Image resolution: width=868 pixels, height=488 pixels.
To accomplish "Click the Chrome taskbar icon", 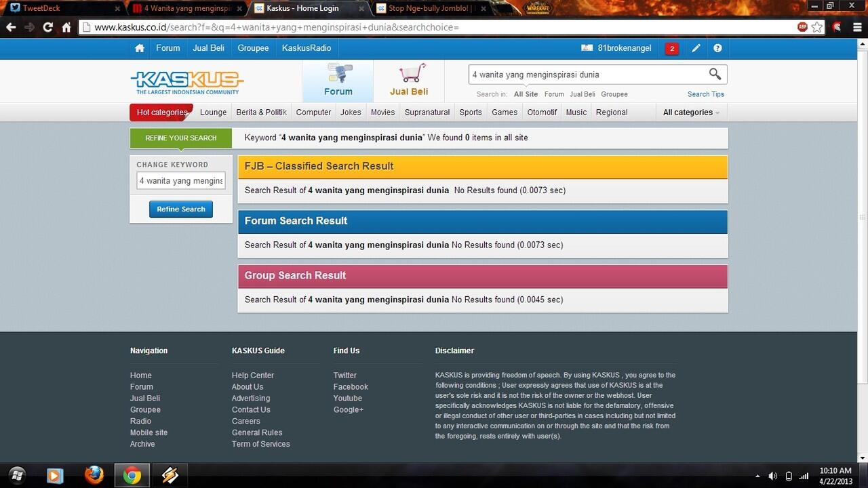I will tap(132, 475).
